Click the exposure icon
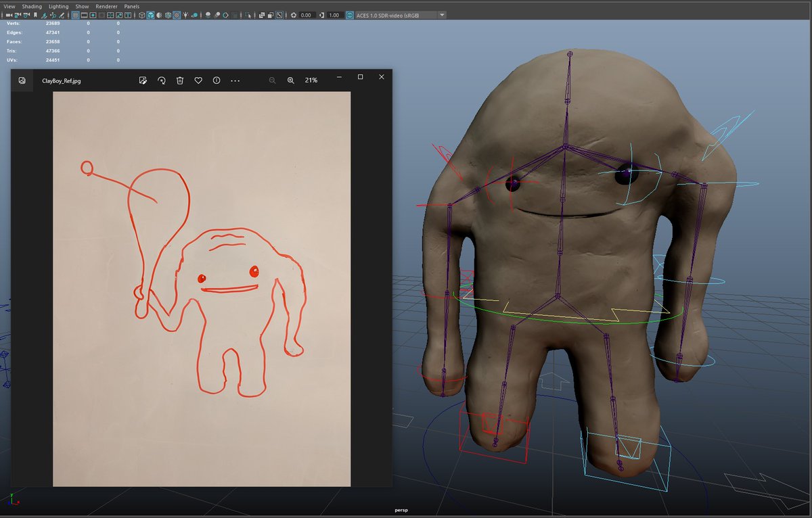This screenshot has width=812, height=518. click(294, 15)
